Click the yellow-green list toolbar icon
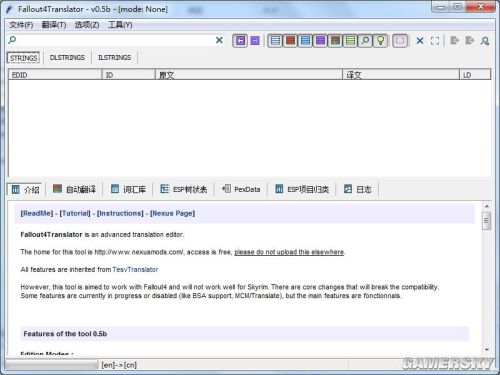Viewport: 500px width, 375px height. [350, 41]
